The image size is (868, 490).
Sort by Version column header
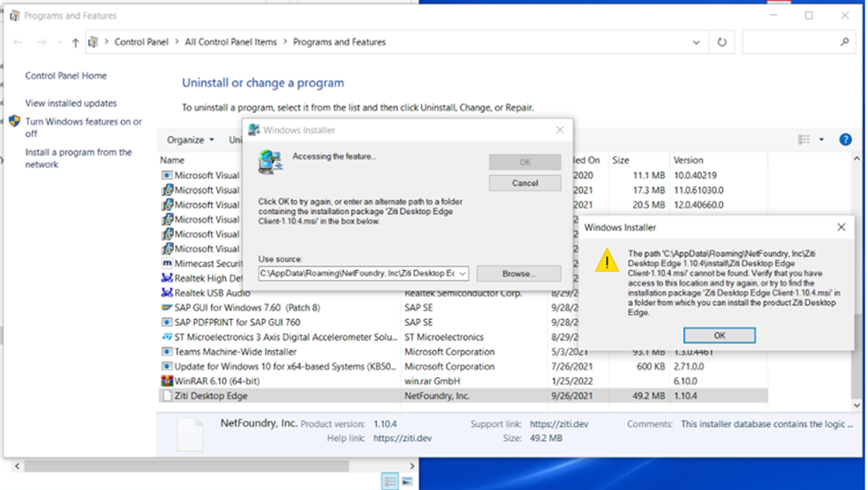(x=688, y=160)
